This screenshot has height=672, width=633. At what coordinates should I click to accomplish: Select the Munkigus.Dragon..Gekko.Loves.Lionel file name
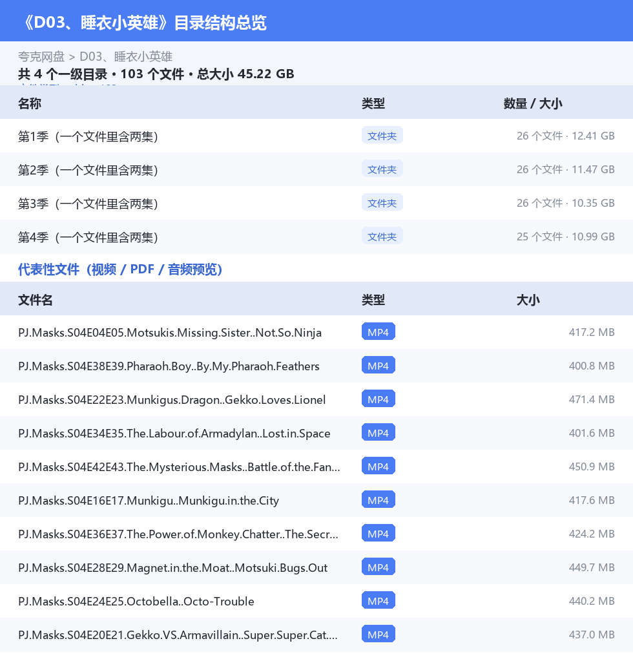(x=172, y=400)
